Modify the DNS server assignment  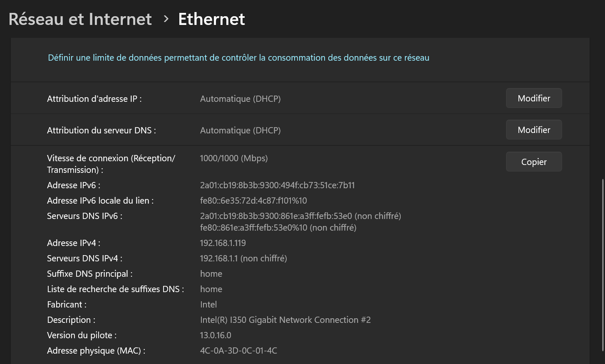(x=533, y=130)
